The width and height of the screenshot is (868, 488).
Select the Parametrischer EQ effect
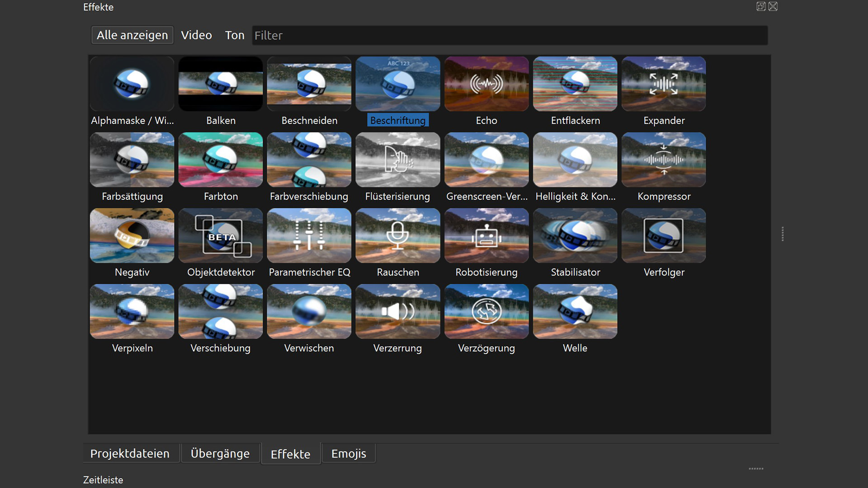[x=309, y=236]
